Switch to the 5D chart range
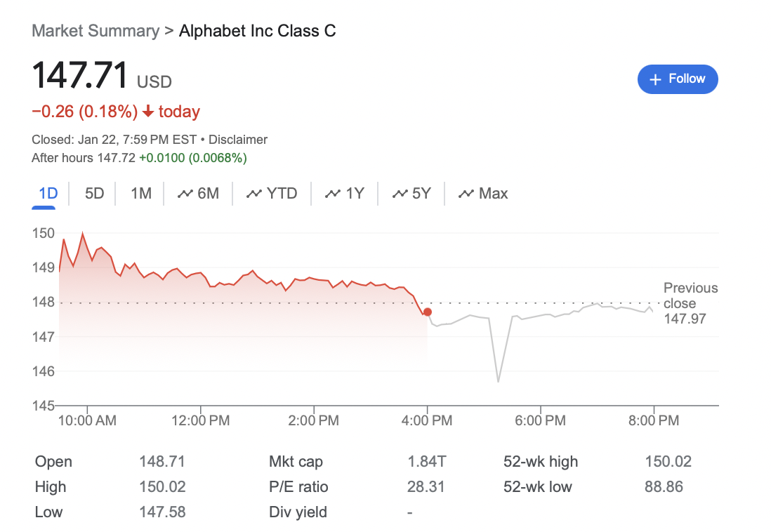Image resolution: width=771 pixels, height=532 pixels. pos(94,194)
